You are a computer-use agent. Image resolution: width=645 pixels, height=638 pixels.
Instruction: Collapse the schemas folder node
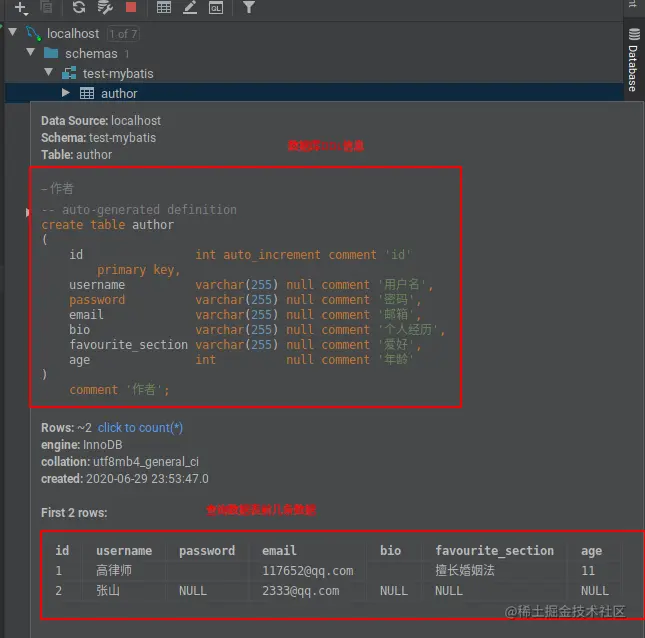click(30, 52)
